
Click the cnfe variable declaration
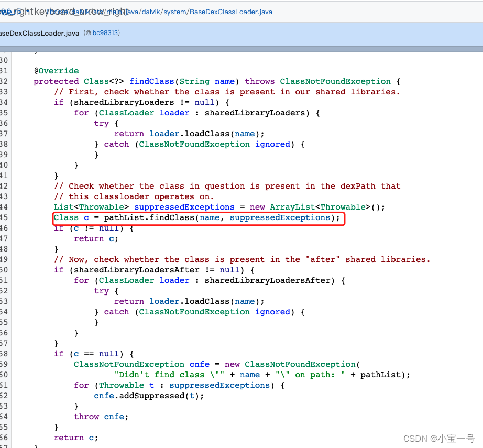(x=199, y=364)
